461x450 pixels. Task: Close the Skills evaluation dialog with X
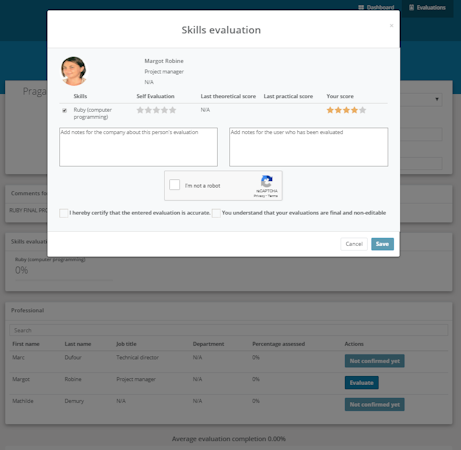[x=391, y=26]
